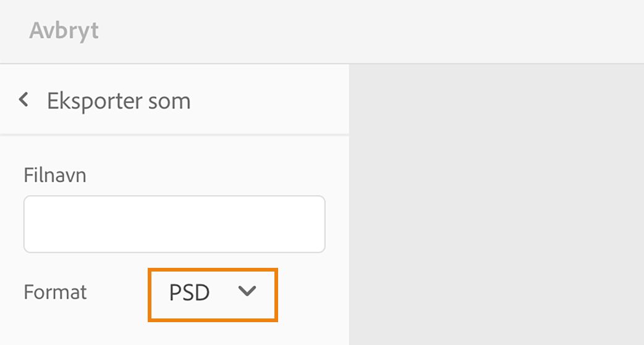Click the down arrow beside PSD
Screen dimensions: 644x345
click(247, 291)
